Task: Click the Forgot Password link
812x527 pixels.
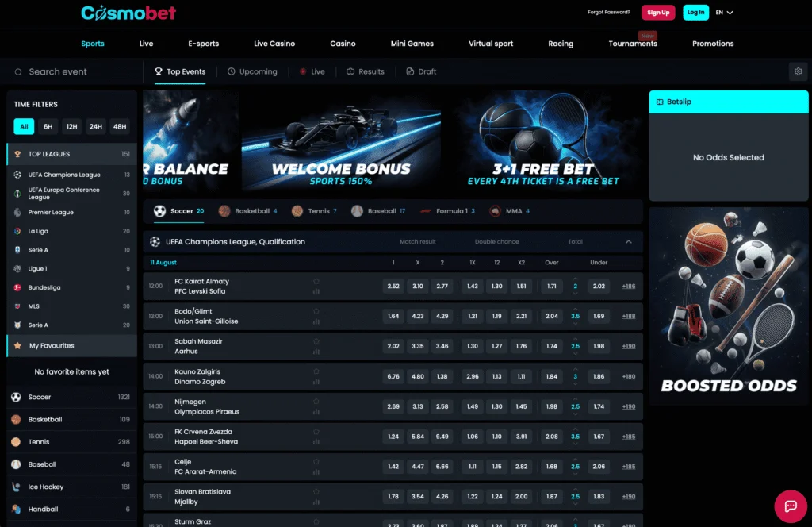Action: coord(608,13)
